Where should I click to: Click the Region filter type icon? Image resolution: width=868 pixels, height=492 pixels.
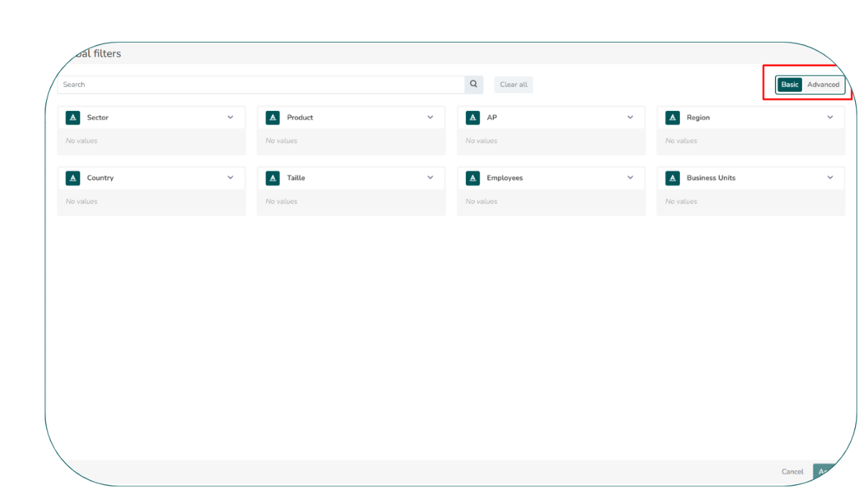pos(673,117)
